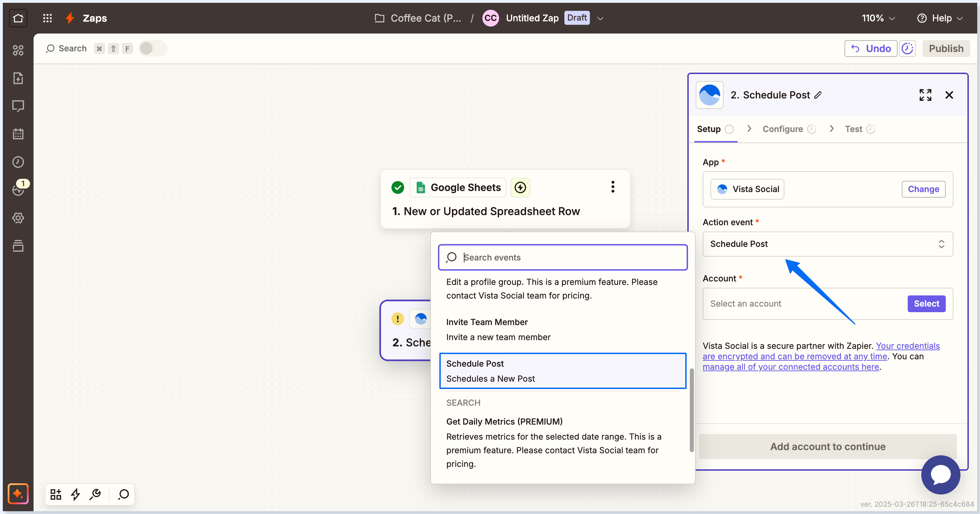980x514 pixels.
Task: Open the sidebar versions stack icon
Action: point(18,246)
